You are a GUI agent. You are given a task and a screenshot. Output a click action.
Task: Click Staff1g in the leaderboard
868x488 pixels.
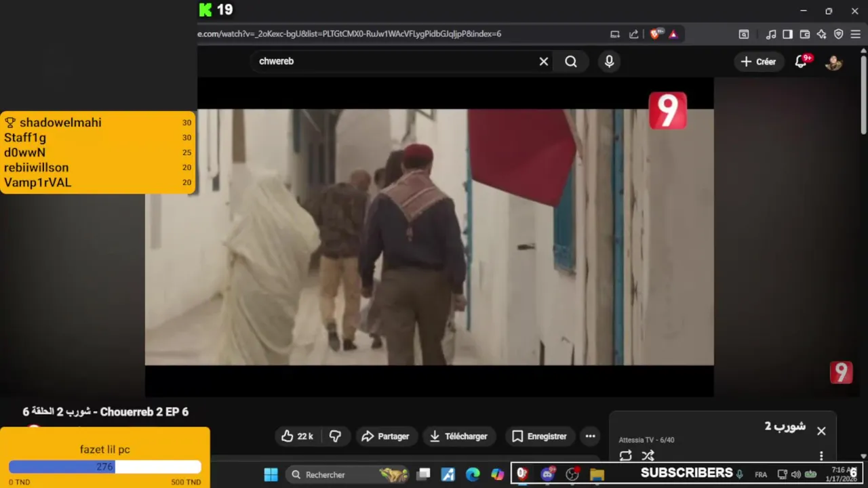coord(25,138)
